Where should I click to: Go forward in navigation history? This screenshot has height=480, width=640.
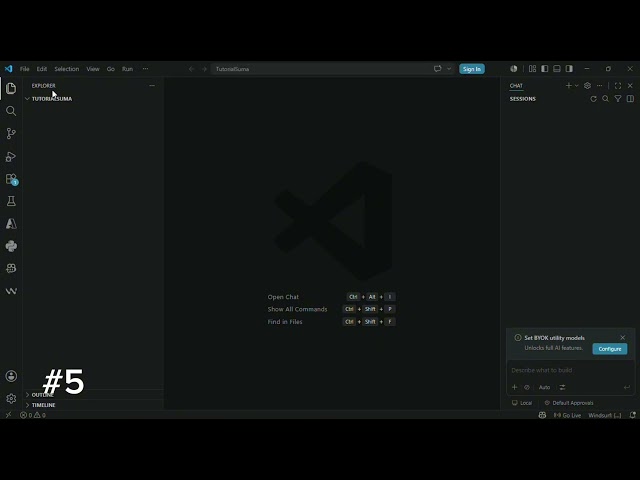click(204, 69)
